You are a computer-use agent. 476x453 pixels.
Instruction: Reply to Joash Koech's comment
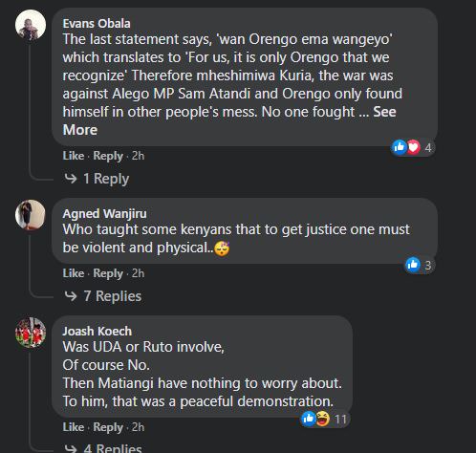(108, 427)
